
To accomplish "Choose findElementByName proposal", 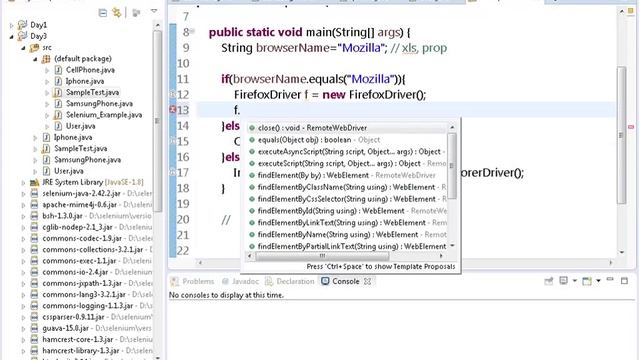I will [x=346, y=234].
